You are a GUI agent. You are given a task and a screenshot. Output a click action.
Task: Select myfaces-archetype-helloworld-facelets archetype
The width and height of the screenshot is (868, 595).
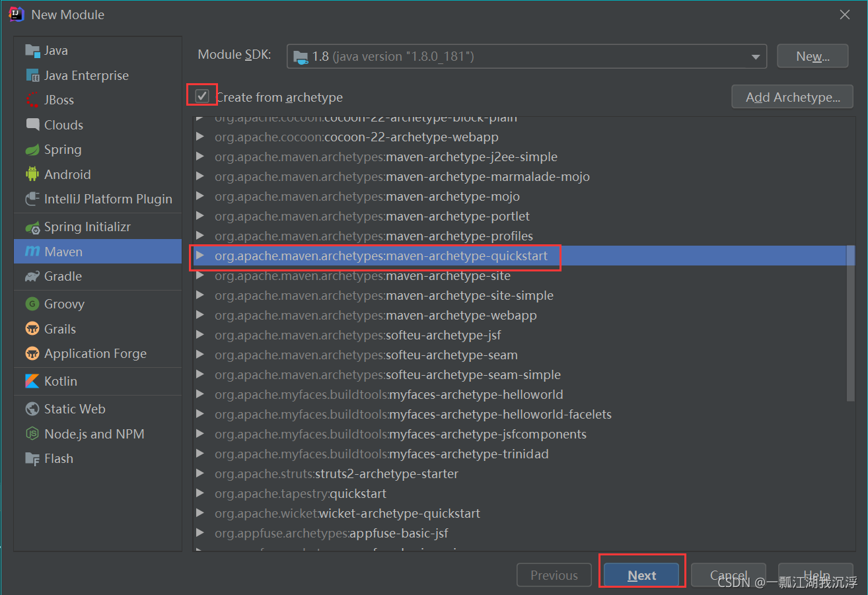click(x=519, y=415)
